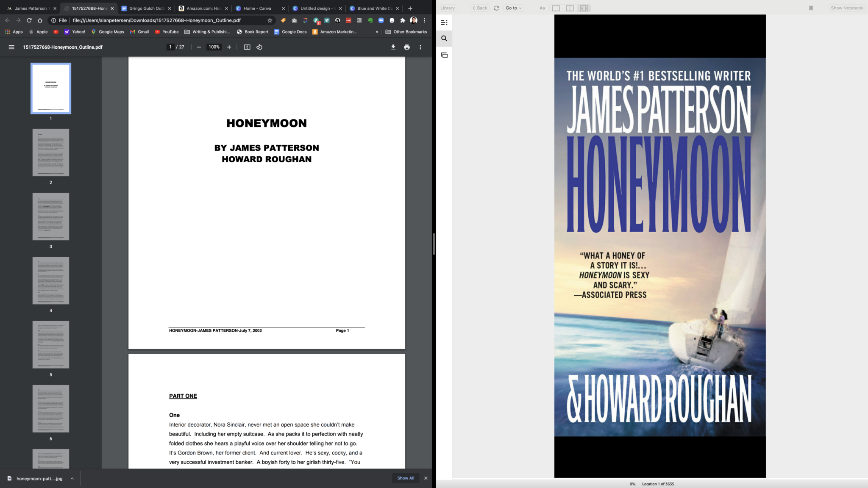Open Kindle table of contents icon

pyautogui.click(x=444, y=22)
